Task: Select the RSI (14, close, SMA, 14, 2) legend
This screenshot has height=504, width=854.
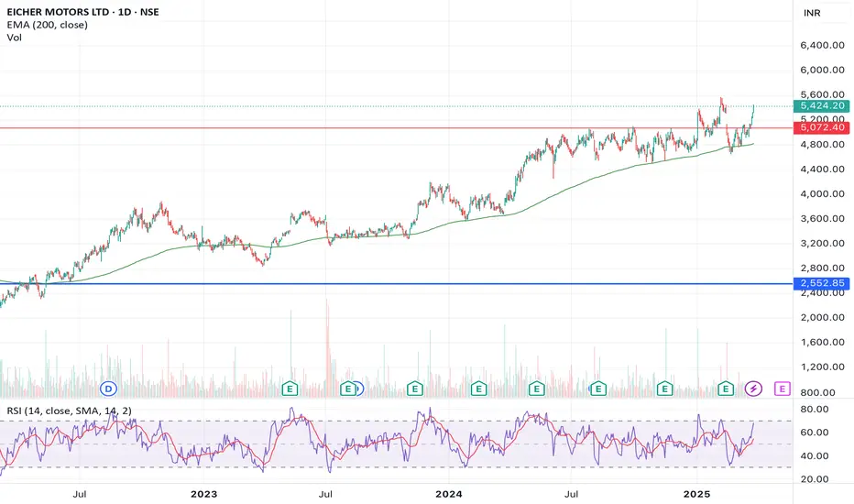Action: (x=69, y=411)
